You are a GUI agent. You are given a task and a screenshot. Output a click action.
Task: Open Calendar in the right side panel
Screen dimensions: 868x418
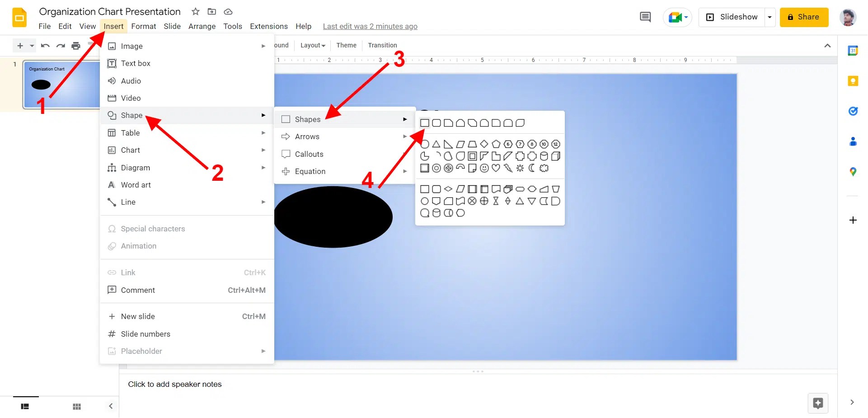pos(854,50)
